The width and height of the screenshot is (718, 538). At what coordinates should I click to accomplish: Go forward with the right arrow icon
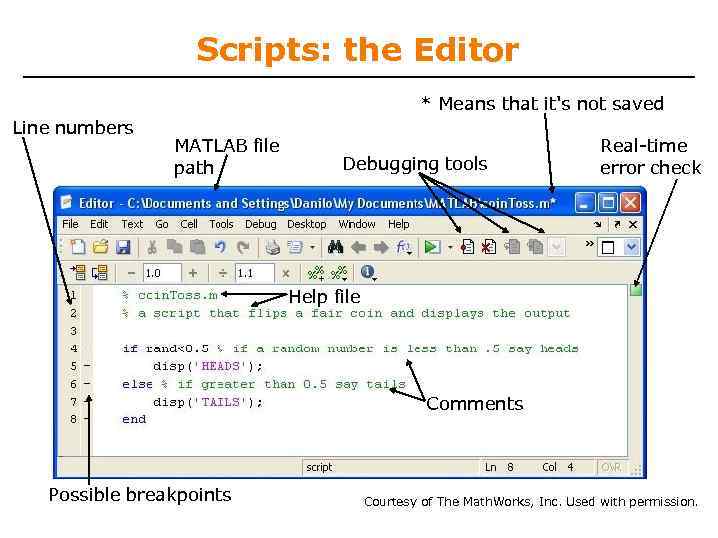coord(381,248)
